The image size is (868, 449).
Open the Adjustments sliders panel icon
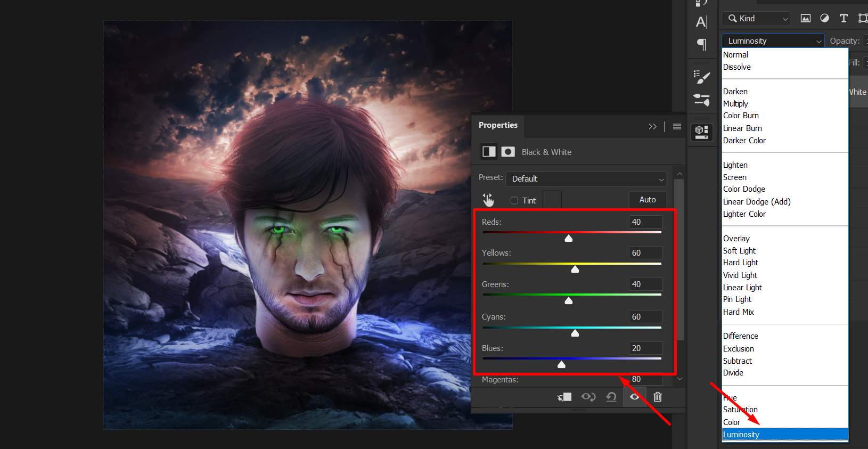702,100
